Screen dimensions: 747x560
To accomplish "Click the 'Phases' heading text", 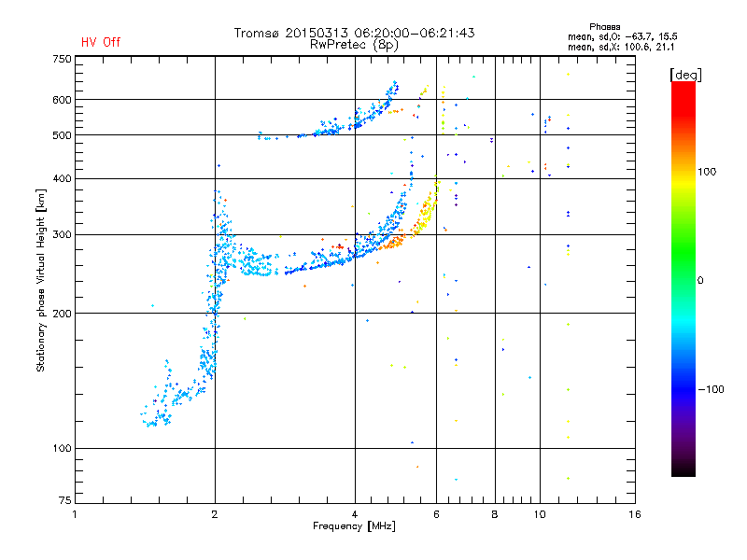I will (x=604, y=27).
